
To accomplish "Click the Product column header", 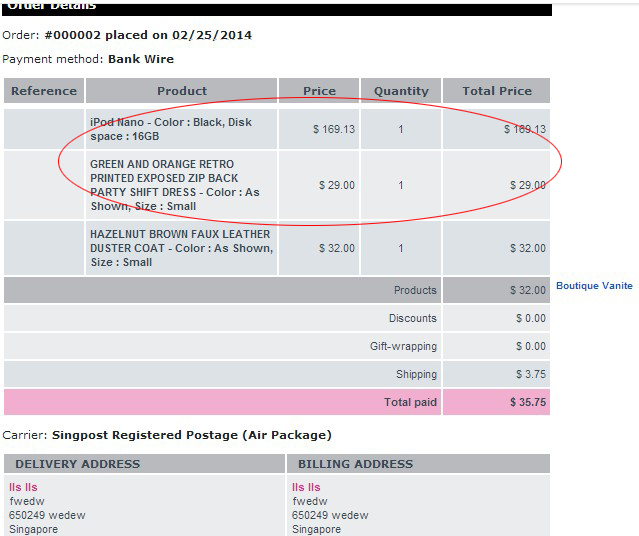I will pos(182,91).
